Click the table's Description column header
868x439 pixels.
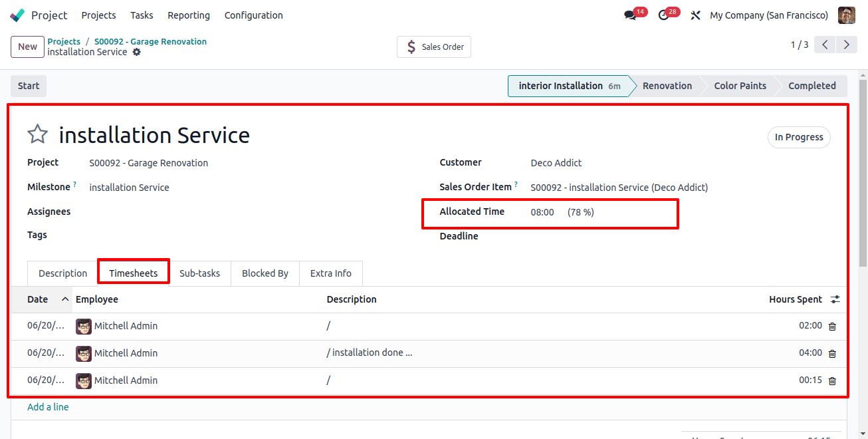352,299
